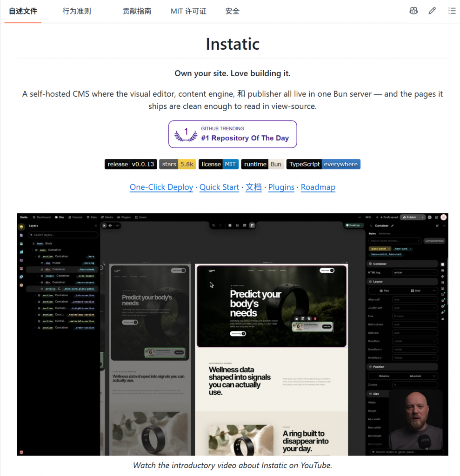The width and height of the screenshot is (460, 476).
Task: Click the 'Own your site. Love building it.' tagline
Action: point(233,73)
